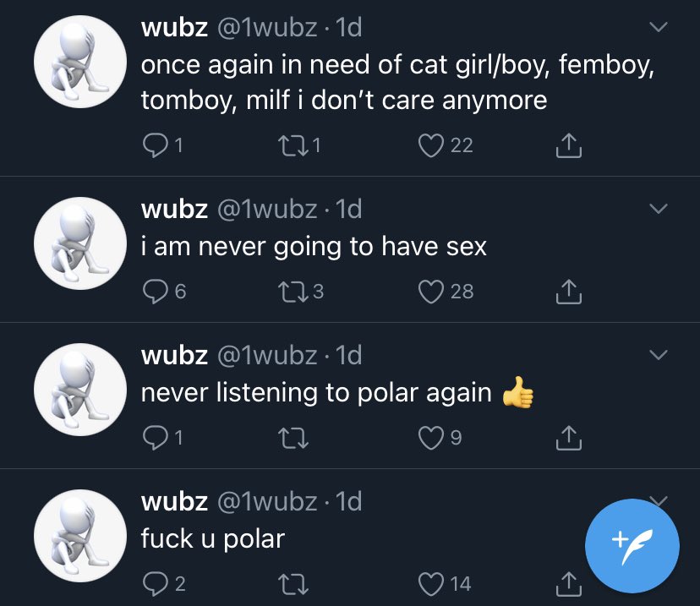Reply to the "fuck u polar" tweet
Screen dimensions: 700x606
154,582
